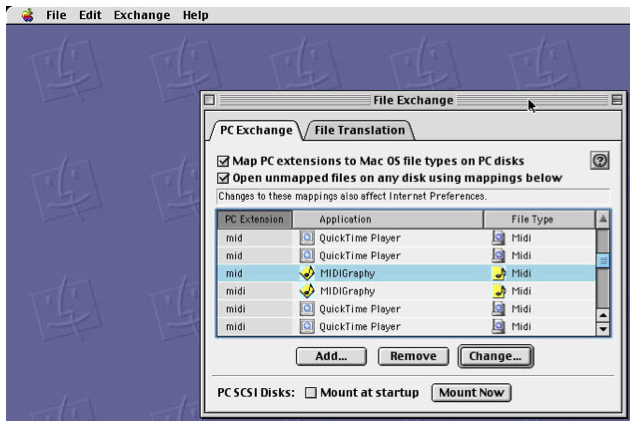Click the File Exchange window close box
The width and height of the screenshot is (635, 424).
coord(209,100)
